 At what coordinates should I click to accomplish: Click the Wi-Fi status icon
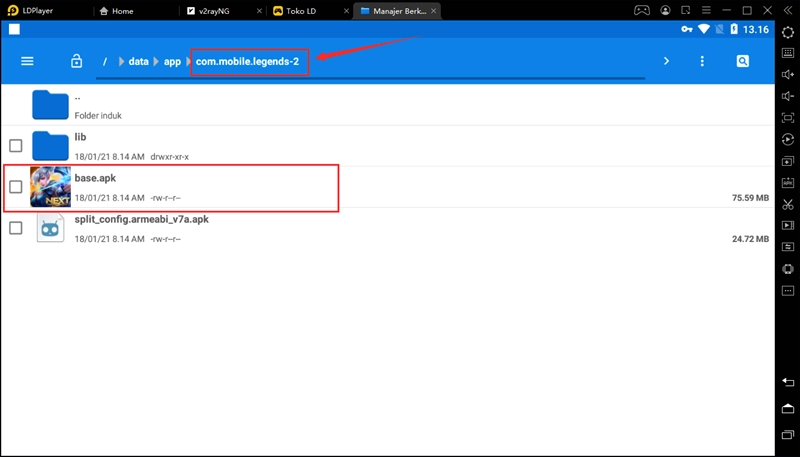point(704,30)
